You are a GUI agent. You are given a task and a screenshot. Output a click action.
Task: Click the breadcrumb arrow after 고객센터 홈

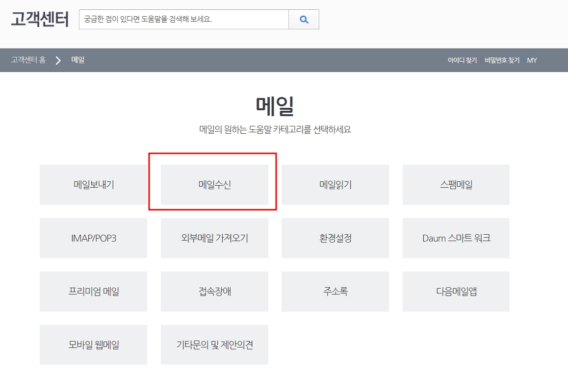coord(58,60)
